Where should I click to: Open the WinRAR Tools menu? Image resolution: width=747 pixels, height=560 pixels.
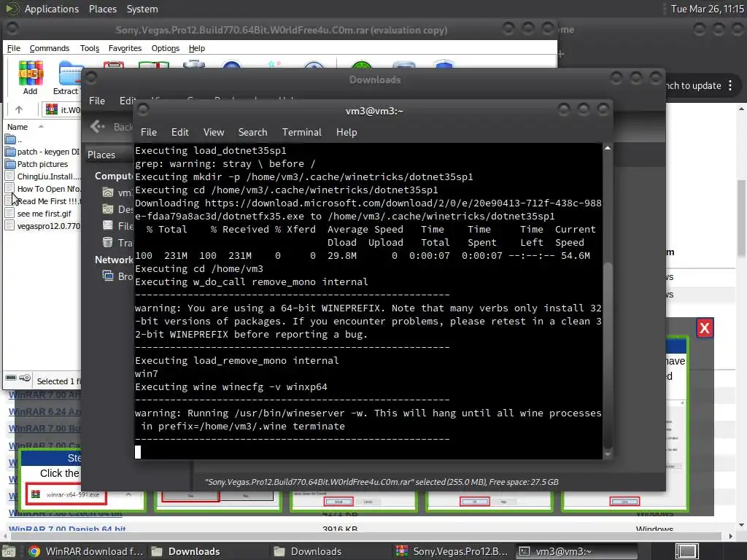pyautogui.click(x=90, y=48)
